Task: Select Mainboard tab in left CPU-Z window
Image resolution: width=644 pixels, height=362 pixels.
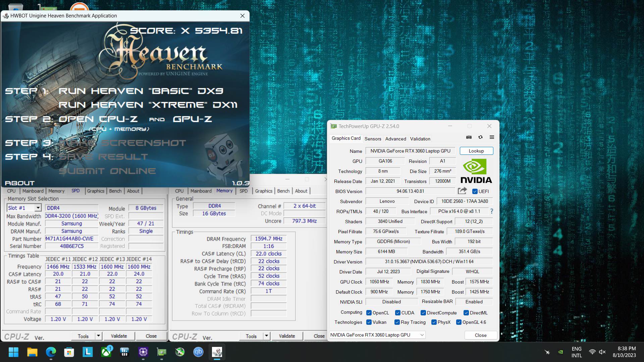Action: 33,191
